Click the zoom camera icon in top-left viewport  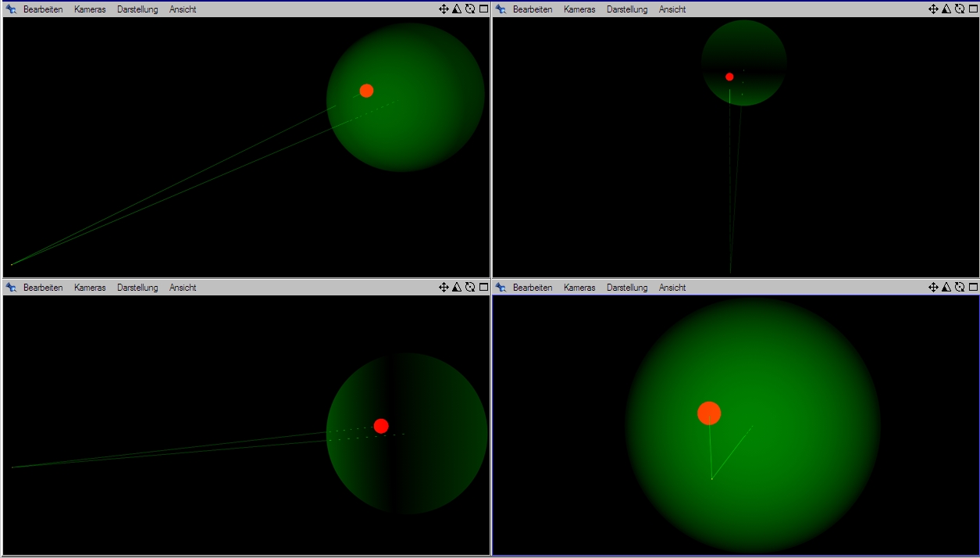pos(457,9)
